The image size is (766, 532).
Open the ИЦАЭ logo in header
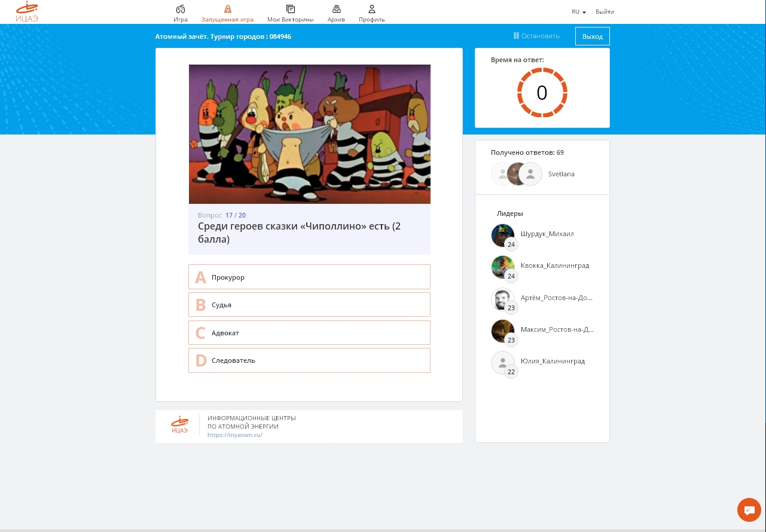(x=27, y=12)
